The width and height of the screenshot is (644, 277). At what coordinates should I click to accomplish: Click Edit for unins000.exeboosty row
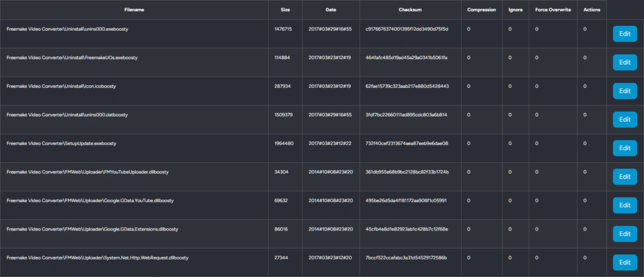625,34
